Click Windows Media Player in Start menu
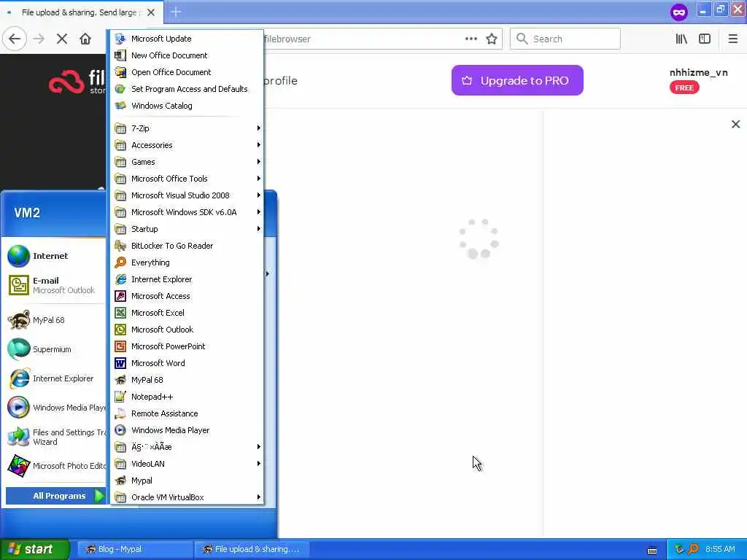 point(57,408)
